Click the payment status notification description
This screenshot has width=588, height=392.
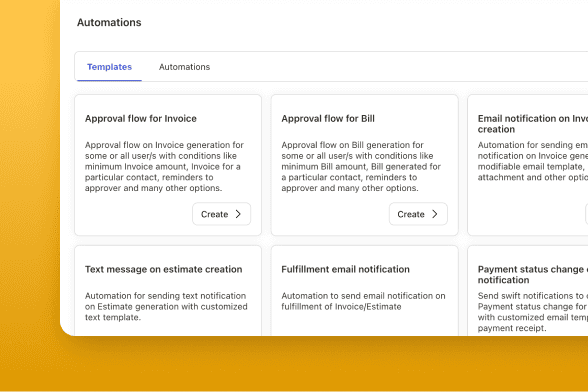click(x=532, y=312)
